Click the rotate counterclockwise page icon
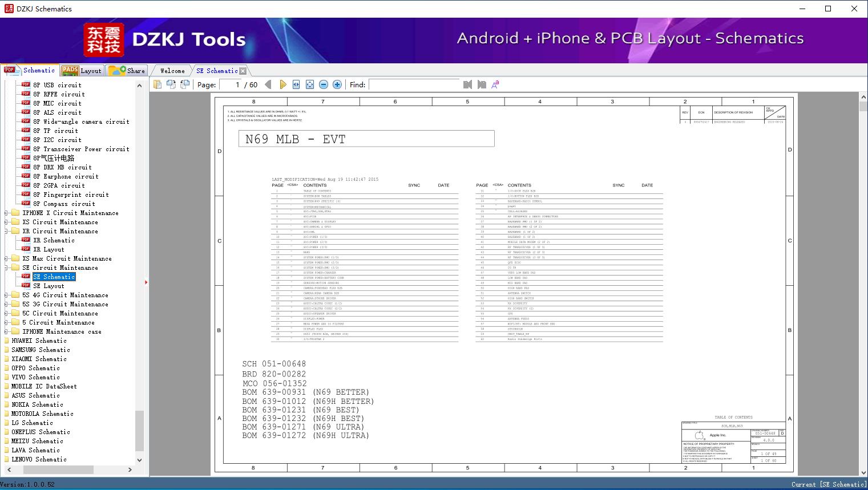The width and height of the screenshot is (868, 490). point(171,84)
